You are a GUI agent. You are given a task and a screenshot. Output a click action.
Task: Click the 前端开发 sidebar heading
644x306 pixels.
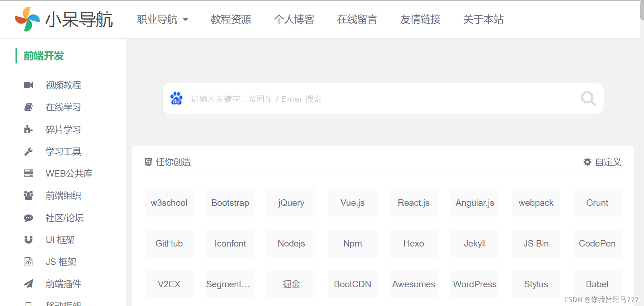pos(44,56)
